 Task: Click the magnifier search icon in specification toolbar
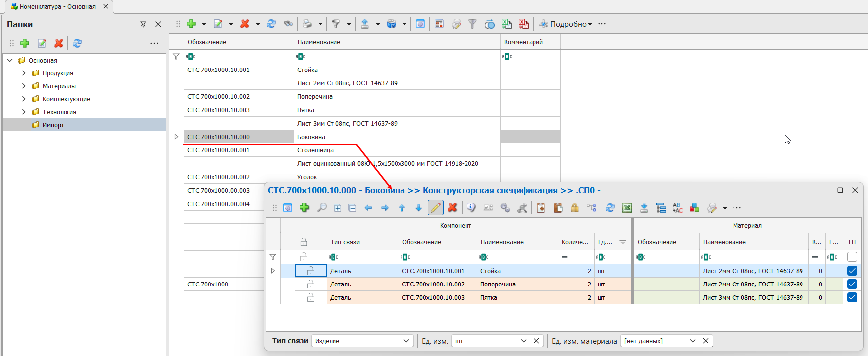(x=322, y=208)
